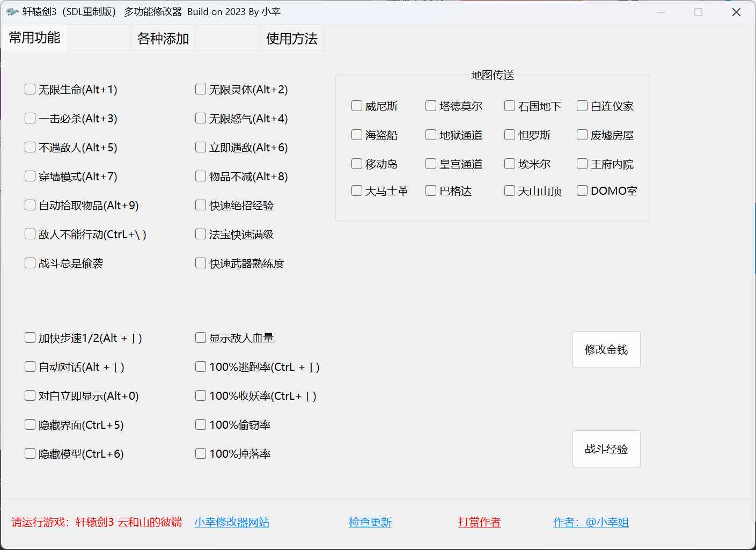756x550 pixels.
Task: Enable 100%偷窃率 cheat
Action: (x=200, y=424)
